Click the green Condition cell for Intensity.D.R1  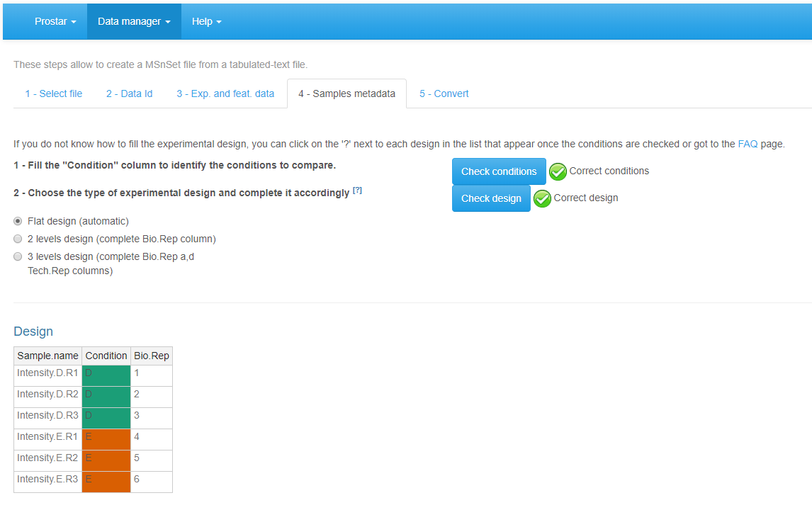click(x=106, y=373)
